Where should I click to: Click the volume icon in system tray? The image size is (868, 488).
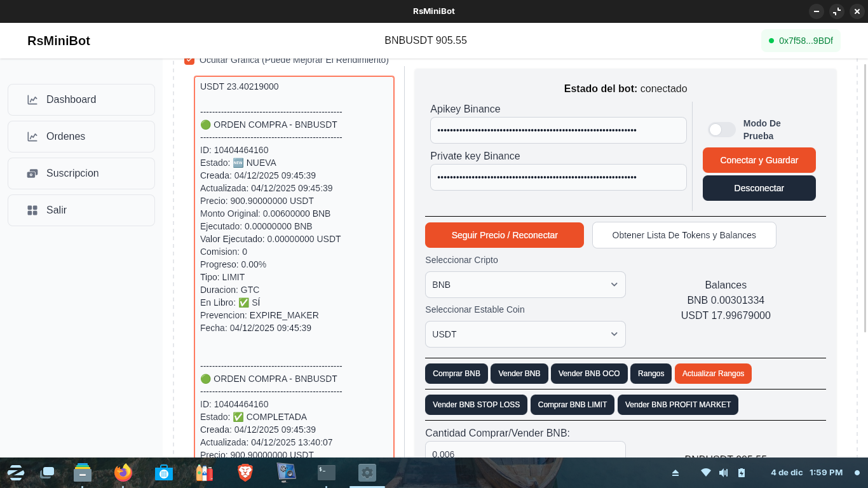point(723,472)
